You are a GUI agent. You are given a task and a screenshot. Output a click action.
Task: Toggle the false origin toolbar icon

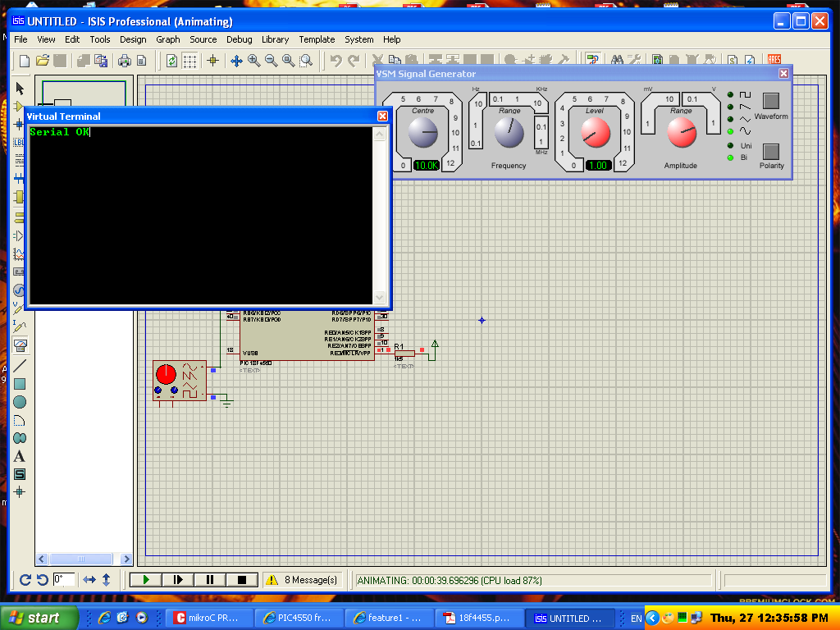pos(212,61)
